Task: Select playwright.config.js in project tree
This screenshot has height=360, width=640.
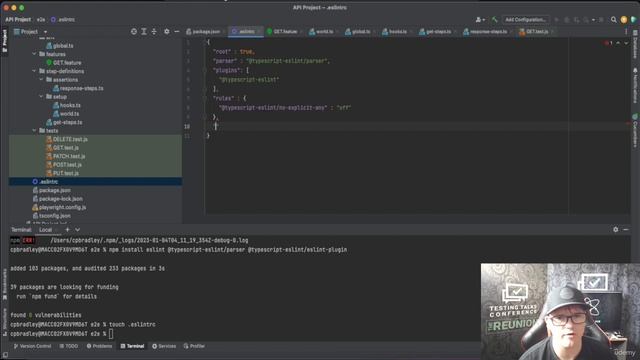Action: coord(60,207)
